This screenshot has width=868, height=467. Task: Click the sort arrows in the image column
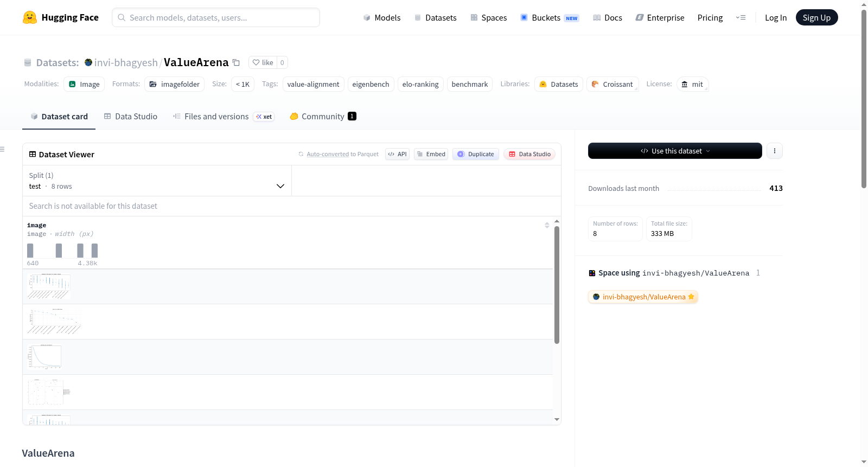(x=547, y=225)
